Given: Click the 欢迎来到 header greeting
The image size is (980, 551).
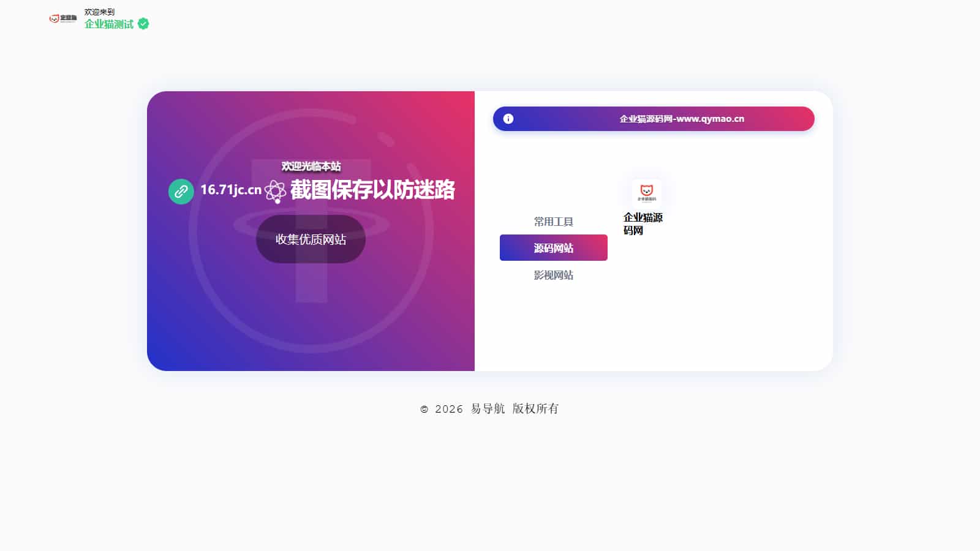Looking at the screenshot, I should coord(99,12).
